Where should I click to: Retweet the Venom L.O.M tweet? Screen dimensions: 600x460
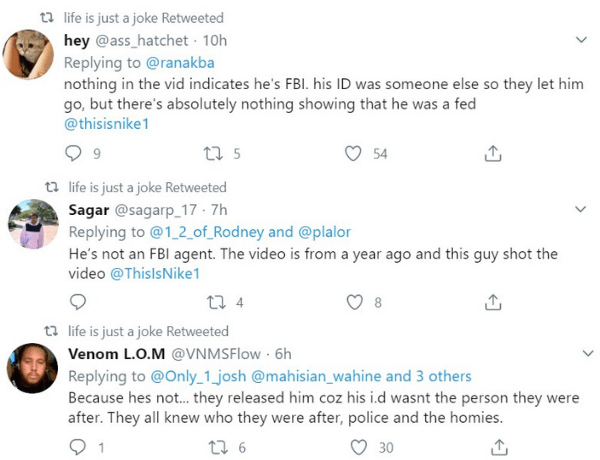(x=218, y=447)
